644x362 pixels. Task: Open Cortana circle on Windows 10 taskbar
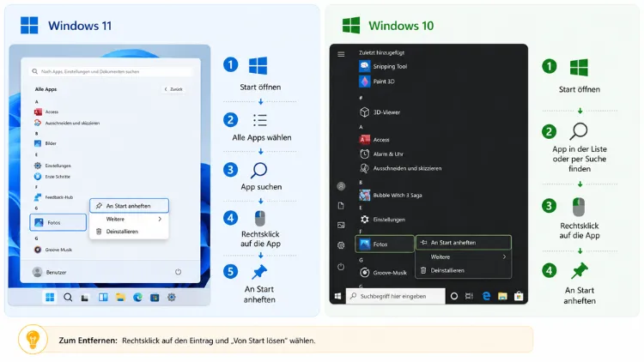click(x=454, y=296)
